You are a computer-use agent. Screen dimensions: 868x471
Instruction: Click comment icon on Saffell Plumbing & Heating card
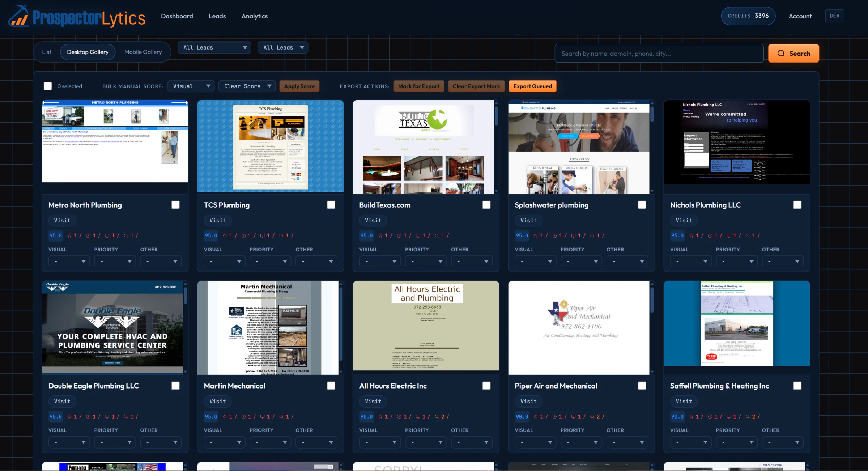pyautogui.click(x=729, y=417)
